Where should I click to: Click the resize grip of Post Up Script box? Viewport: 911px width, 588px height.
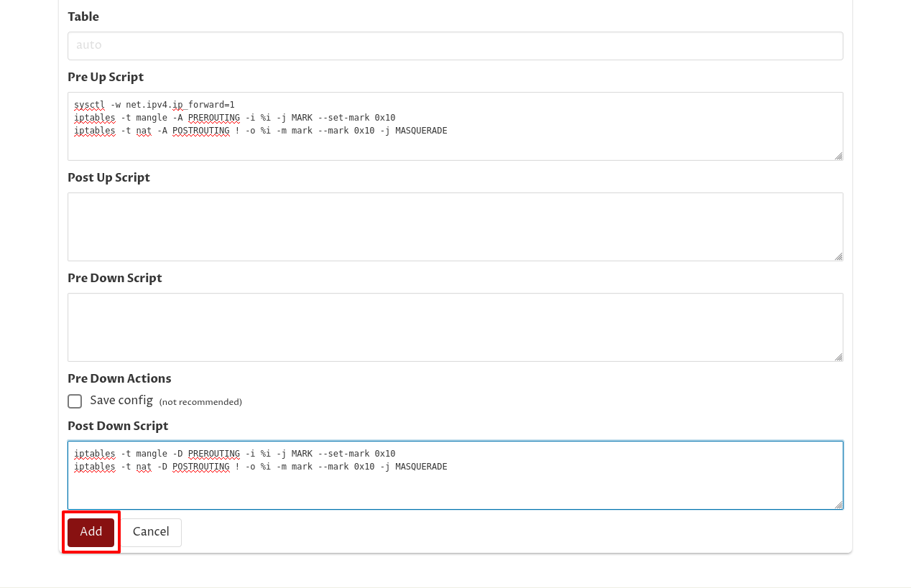click(x=838, y=256)
